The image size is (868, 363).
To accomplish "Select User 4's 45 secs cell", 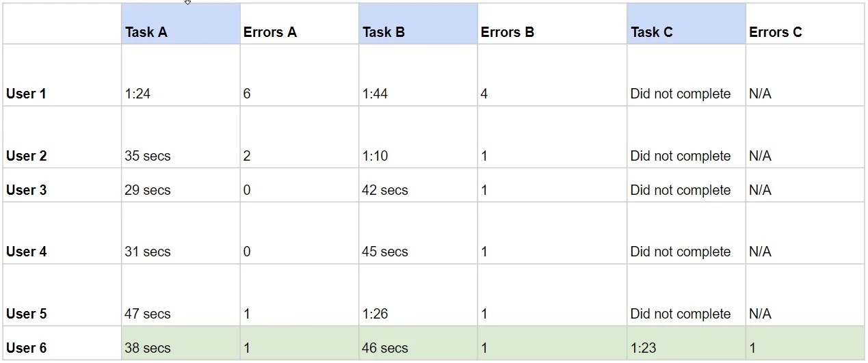I will coord(418,233).
